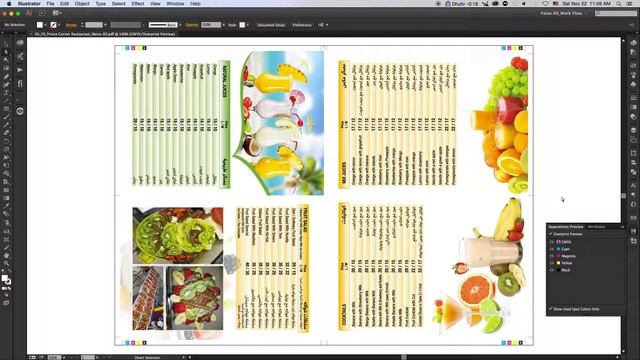Select the Magic Wand tool
Screen dimensions: 640x360
click(6, 60)
